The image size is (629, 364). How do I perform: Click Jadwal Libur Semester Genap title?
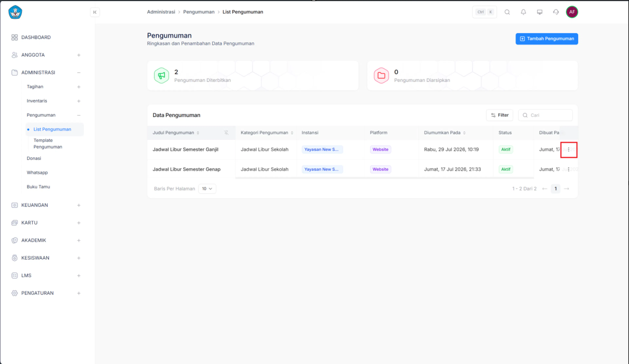pos(186,169)
